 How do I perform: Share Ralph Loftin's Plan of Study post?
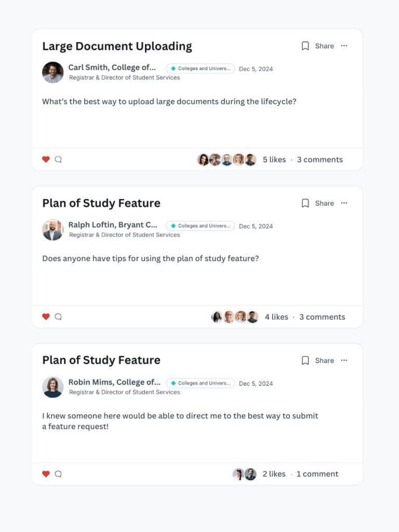pyautogui.click(x=324, y=203)
